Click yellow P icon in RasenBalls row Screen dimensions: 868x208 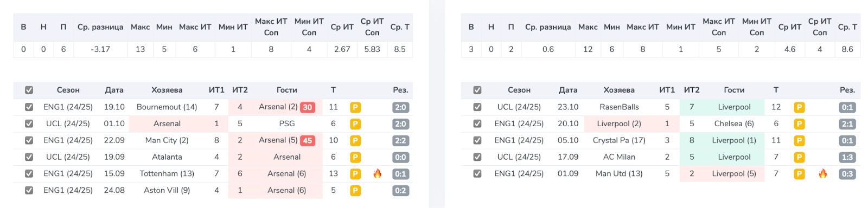click(799, 107)
